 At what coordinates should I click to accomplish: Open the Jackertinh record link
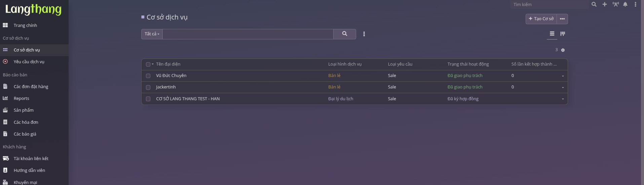click(166, 87)
